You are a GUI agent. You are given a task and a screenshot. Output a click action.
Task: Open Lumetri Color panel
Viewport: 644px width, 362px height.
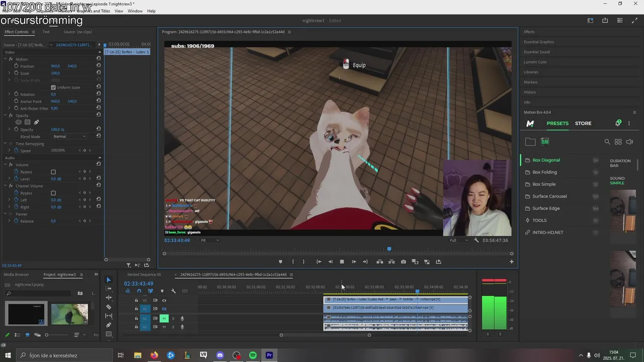[535, 62]
